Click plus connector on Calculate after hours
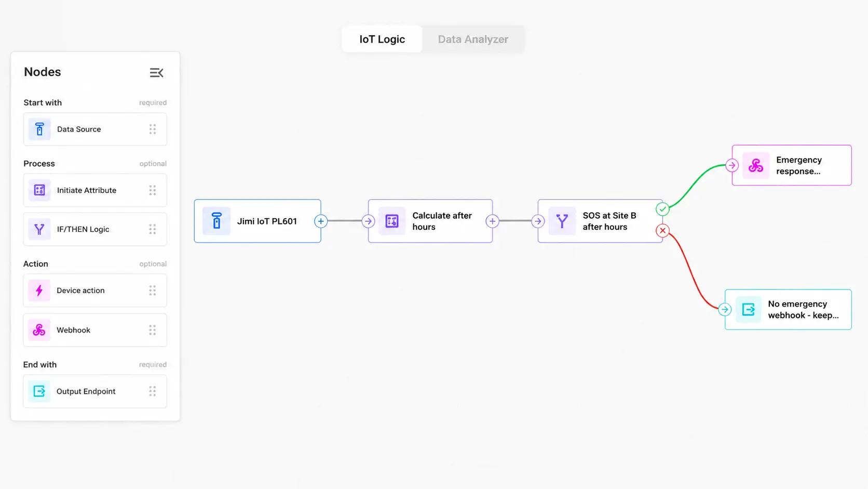The image size is (868, 489). [492, 221]
